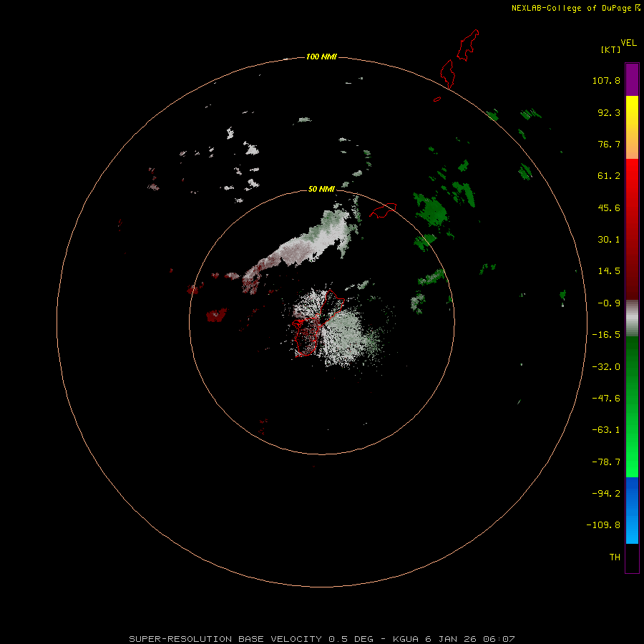644x644 pixels.
Task: Click the 76.7 velocity scale value
Action: coord(609,144)
